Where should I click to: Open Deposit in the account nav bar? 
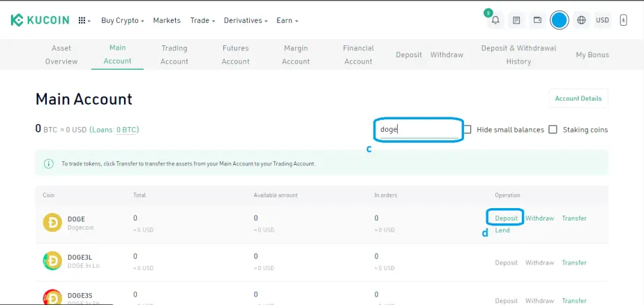[x=409, y=54]
